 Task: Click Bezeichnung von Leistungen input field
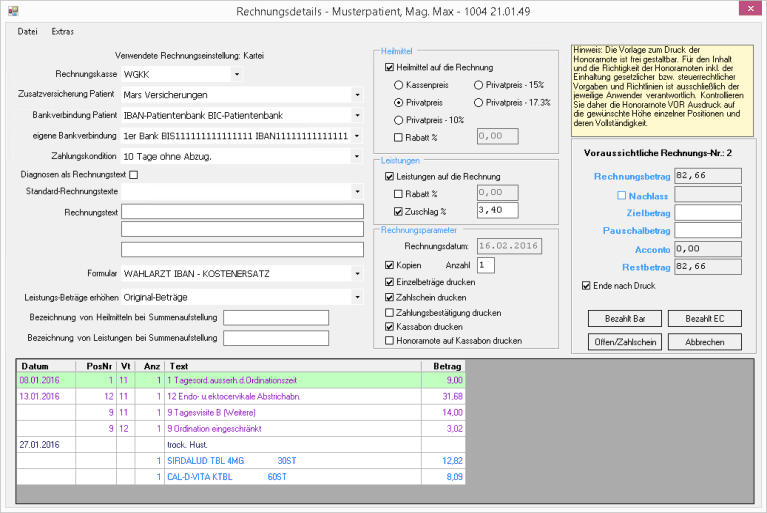pos(276,338)
